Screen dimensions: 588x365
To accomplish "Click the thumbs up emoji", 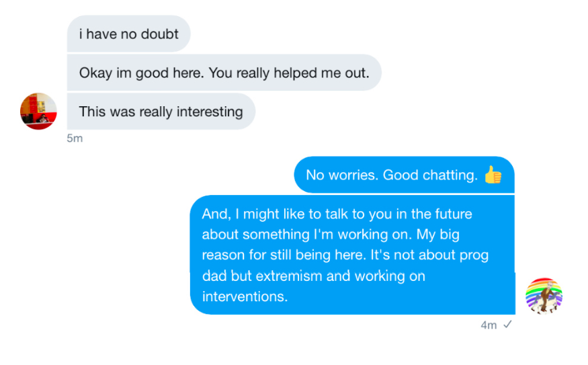I will [493, 175].
